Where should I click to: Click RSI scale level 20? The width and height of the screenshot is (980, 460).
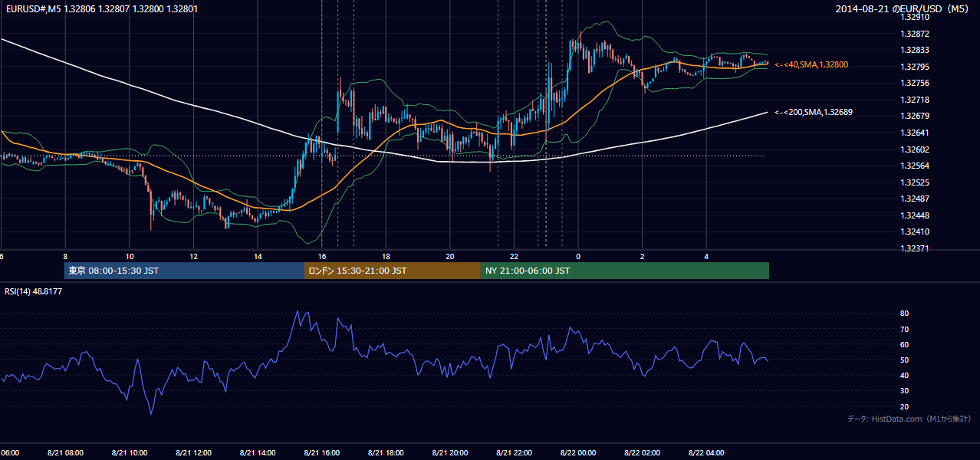coord(904,406)
